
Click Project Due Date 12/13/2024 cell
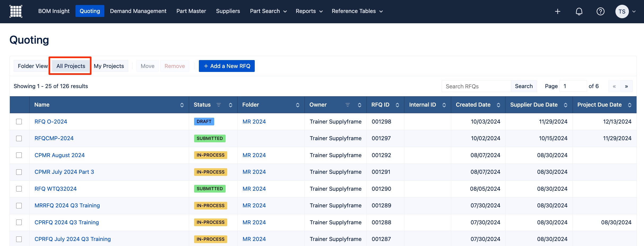click(605, 122)
